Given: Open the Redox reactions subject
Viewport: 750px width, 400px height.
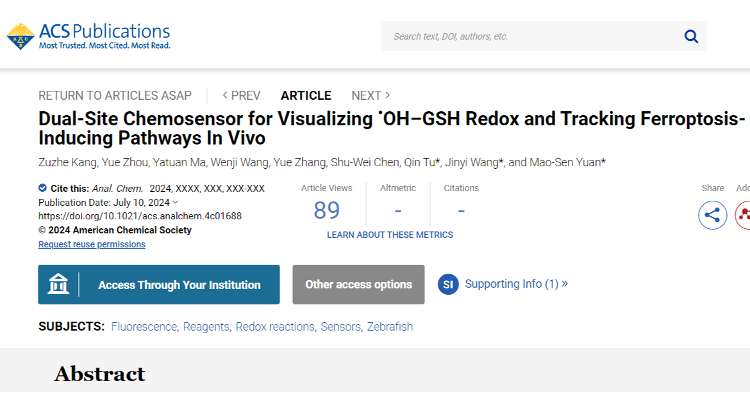Looking at the screenshot, I should click(x=275, y=327).
